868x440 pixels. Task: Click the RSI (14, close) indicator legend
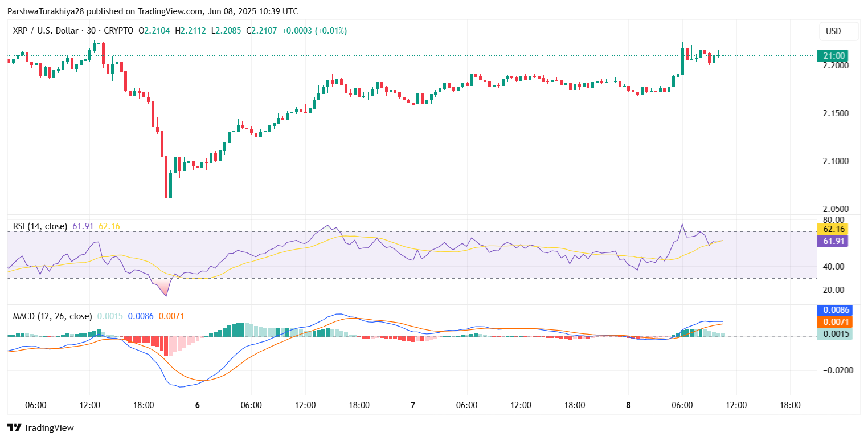tap(40, 226)
